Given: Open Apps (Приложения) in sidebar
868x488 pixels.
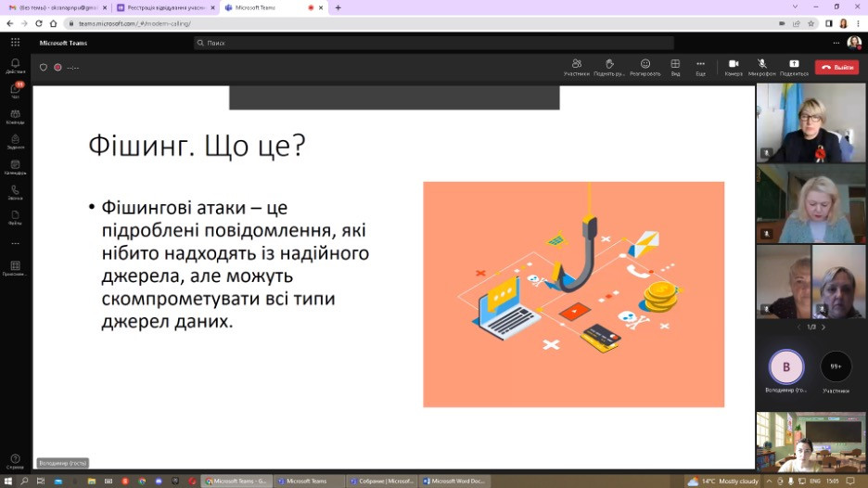Looking at the screenshot, I should tap(15, 269).
